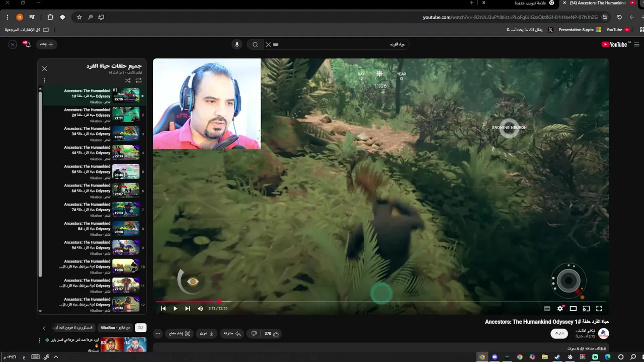Click the Share button below the video
Viewport: 644px width, 362px height.
(x=231, y=333)
